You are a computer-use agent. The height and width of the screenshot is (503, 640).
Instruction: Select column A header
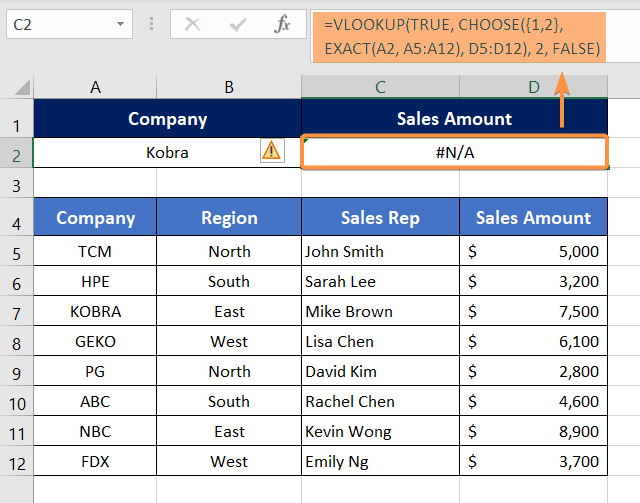tap(95, 87)
